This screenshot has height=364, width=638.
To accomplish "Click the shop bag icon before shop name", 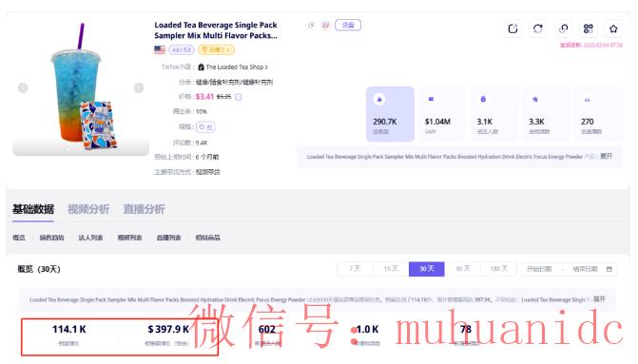I will [x=201, y=67].
